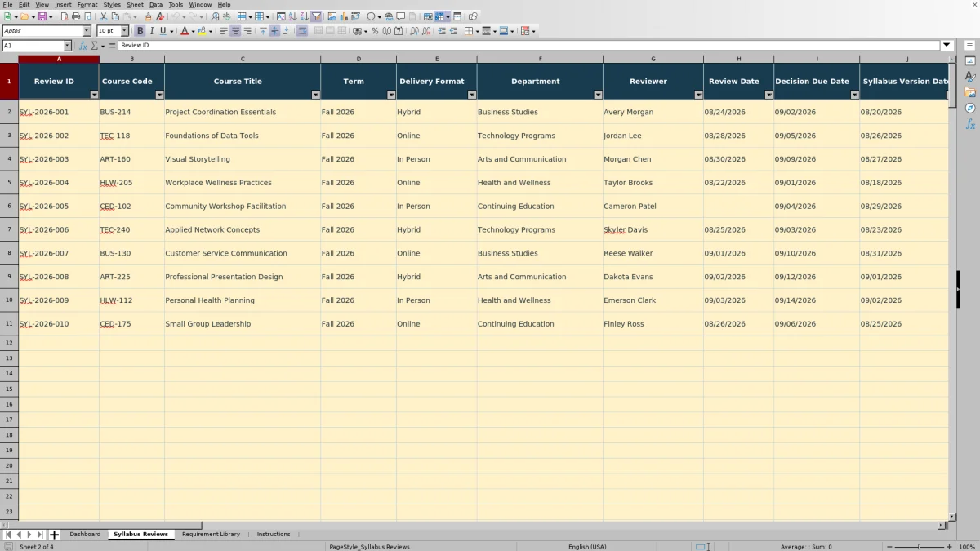This screenshot has width=980, height=551.
Task: Toggle Wrap Text button
Action: 302,31
